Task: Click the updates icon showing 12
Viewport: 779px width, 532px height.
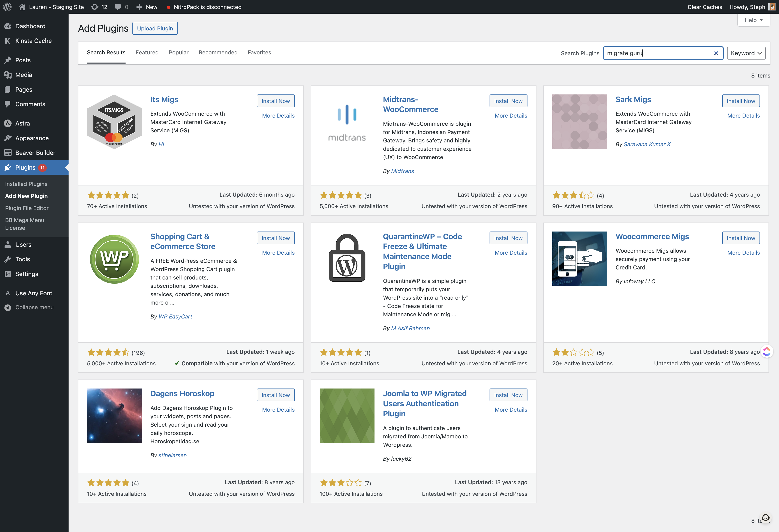Action: pyautogui.click(x=99, y=7)
